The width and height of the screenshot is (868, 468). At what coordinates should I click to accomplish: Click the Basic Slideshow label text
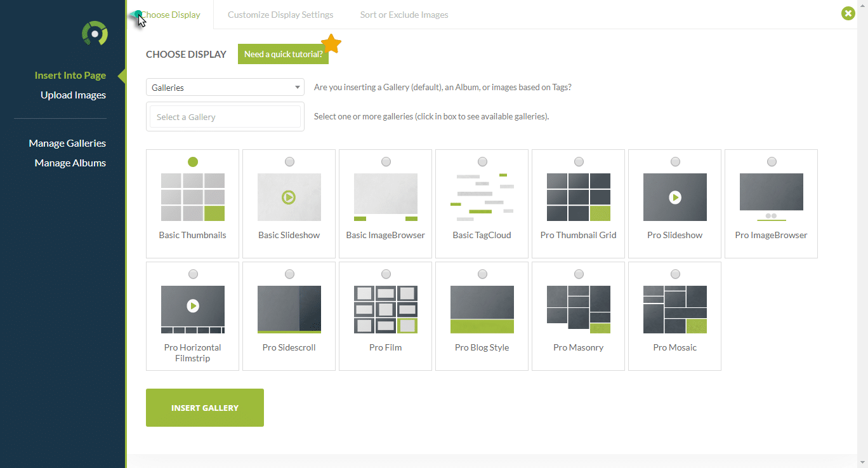tap(289, 235)
